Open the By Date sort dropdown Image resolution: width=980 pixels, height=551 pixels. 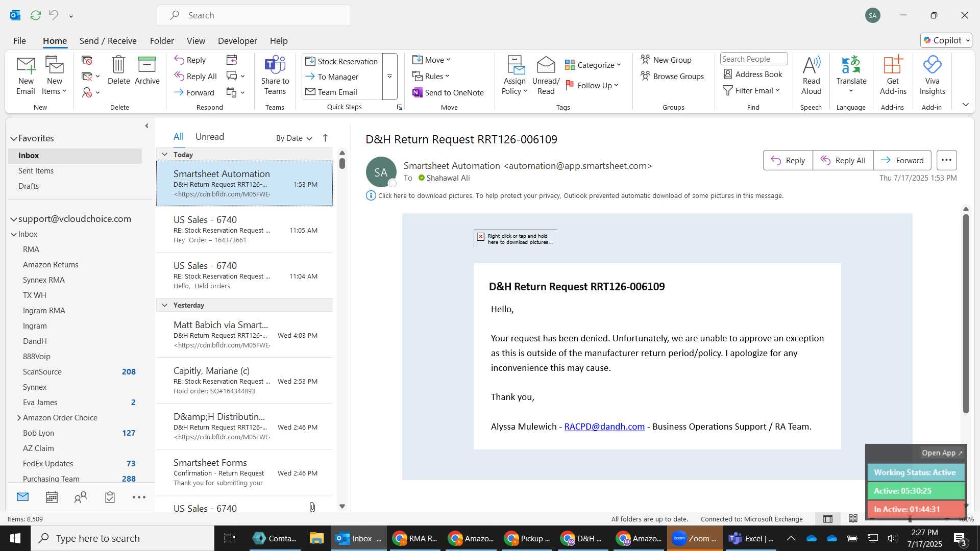[294, 138]
